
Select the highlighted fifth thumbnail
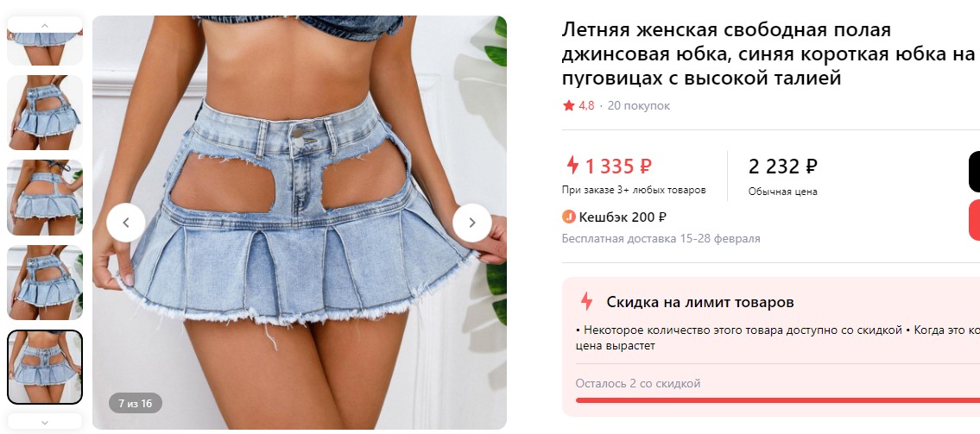point(44,368)
